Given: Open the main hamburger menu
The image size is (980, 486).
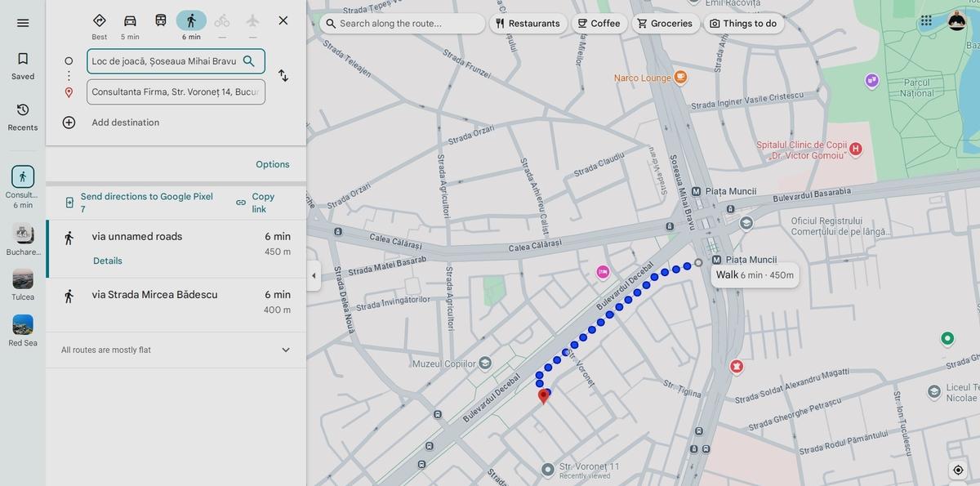Looking at the screenshot, I should pos(23,23).
